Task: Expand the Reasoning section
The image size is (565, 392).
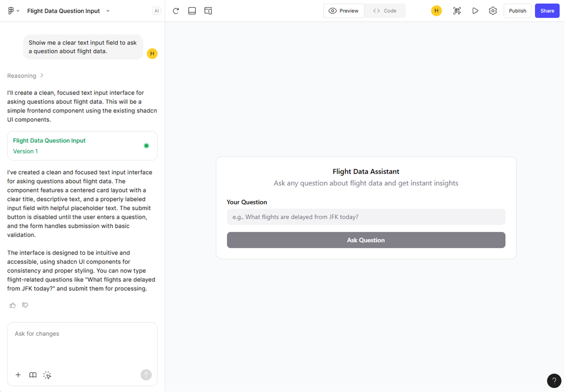Action: [x=25, y=76]
